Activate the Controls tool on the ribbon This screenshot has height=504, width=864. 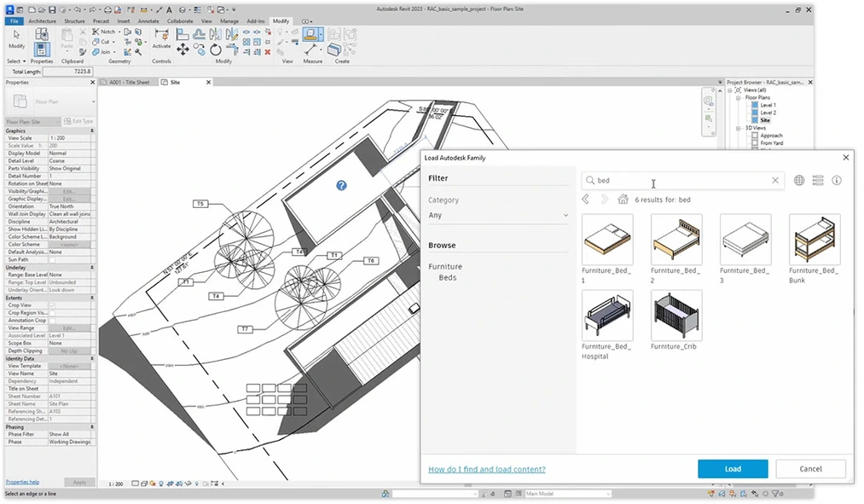pos(161,43)
